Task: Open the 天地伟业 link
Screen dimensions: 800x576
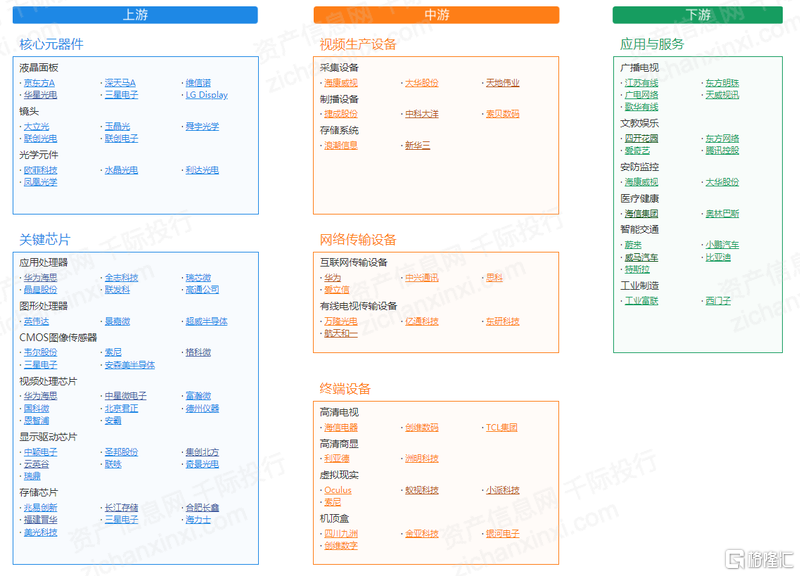Action: [x=503, y=83]
